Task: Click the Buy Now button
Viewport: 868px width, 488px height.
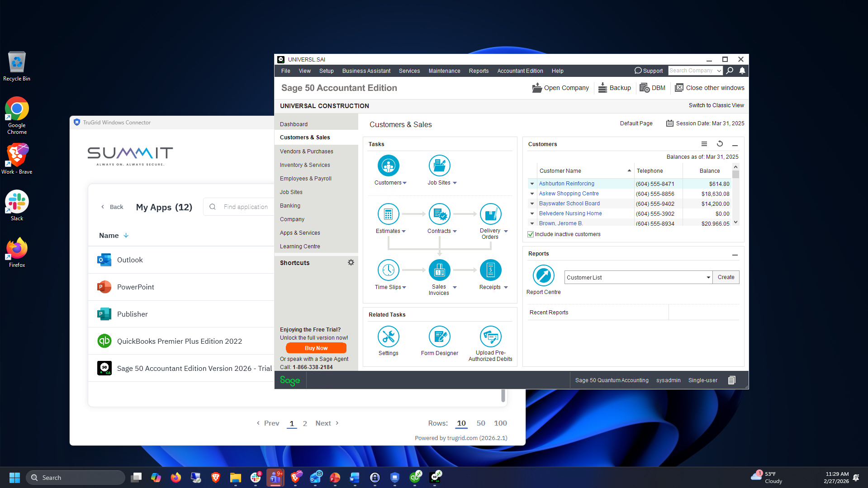Action: click(x=316, y=348)
